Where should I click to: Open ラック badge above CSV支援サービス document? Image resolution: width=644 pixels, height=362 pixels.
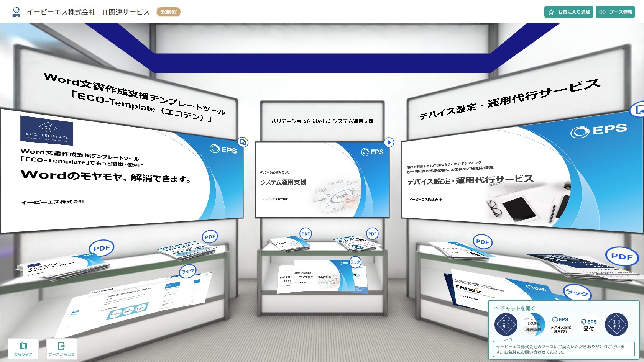coord(355,262)
